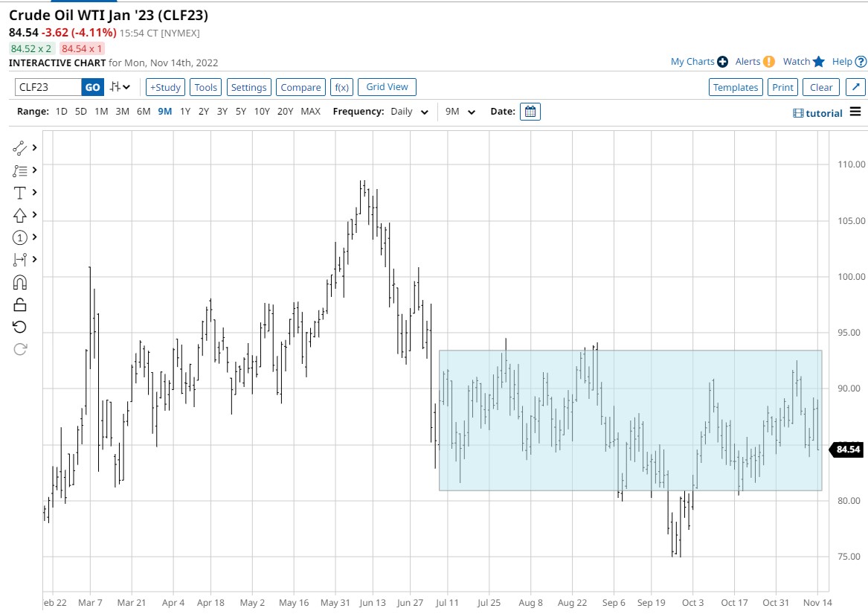Toggle the magnet snap mode
This screenshot has height=614, width=868.
pos(20,281)
